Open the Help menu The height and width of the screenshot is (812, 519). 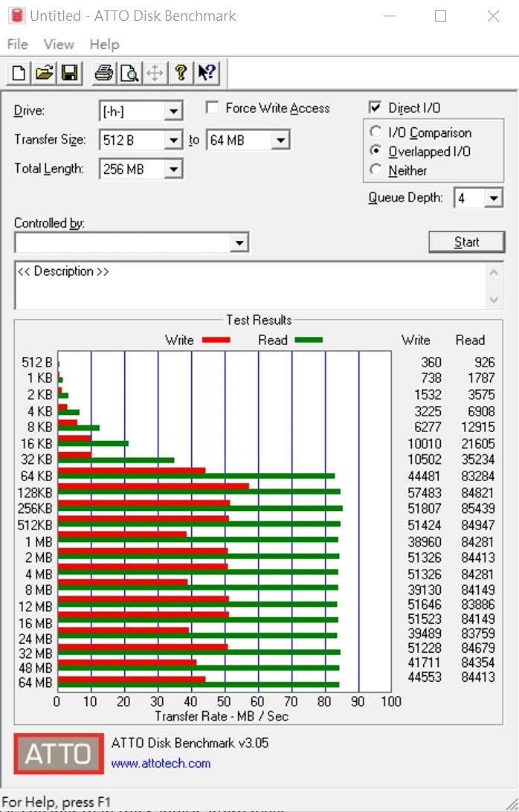click(x=104, y=44)
